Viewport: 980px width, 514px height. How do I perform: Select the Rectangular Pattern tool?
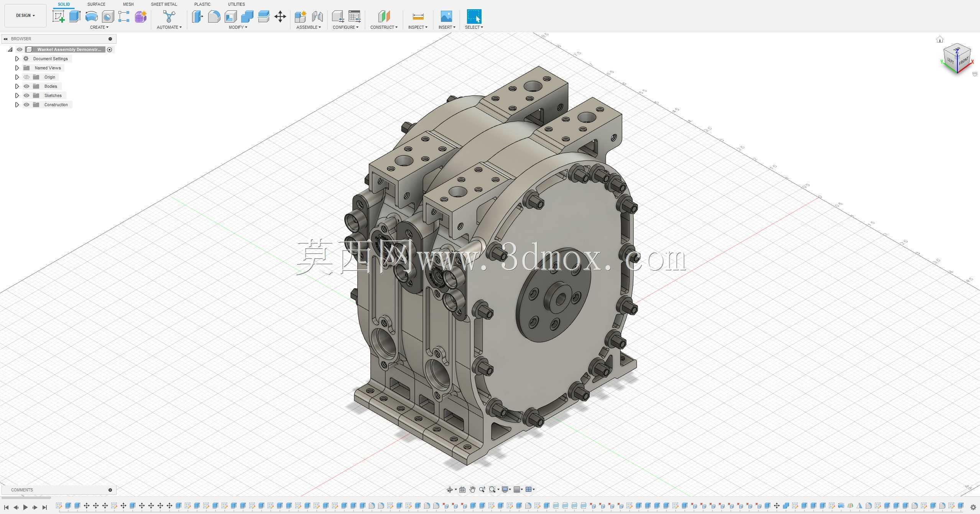tap(124, 16)
